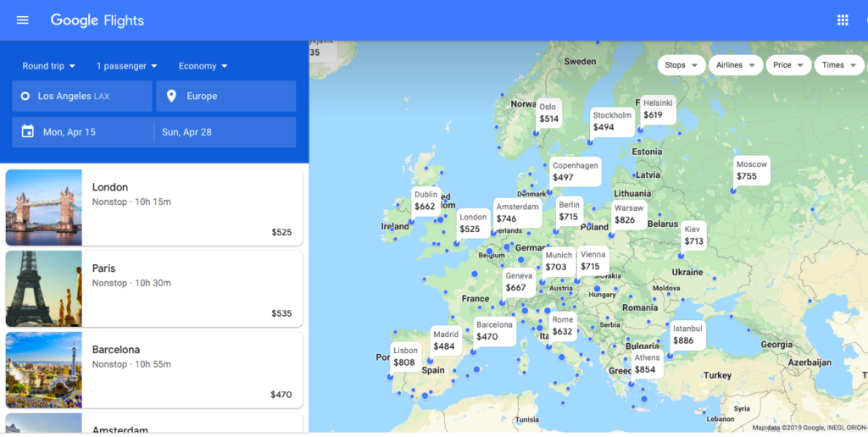Select the Paris $535 flight card
Image resolution: width=868 pixels, height=437 pixels.
click(x=154, y=289)
